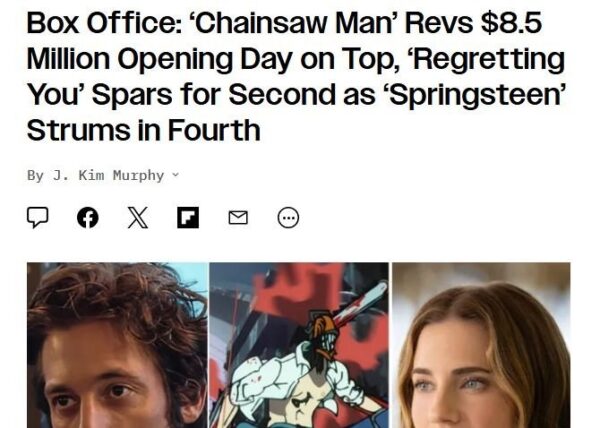Click the box office article headline
Viewport: 600px width, 428px height.
296,76
